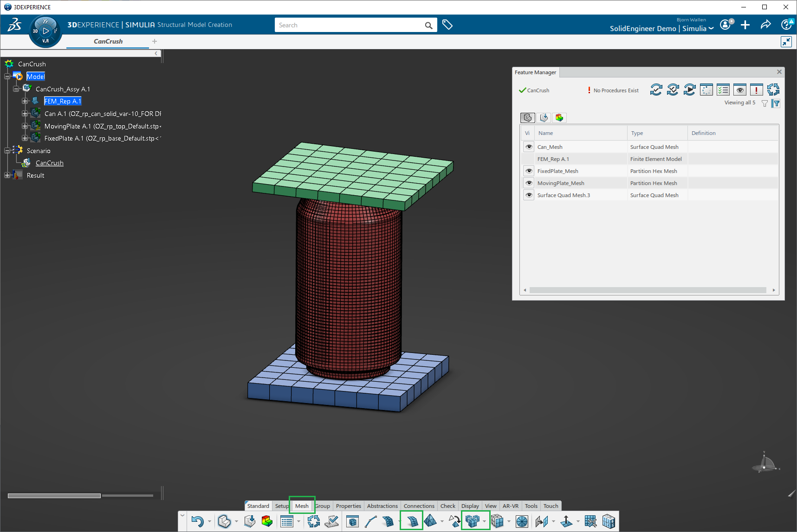797x532 pixels.
Task: Toggle visibility of Surface Quad Mesh.3
Action: 529,195
